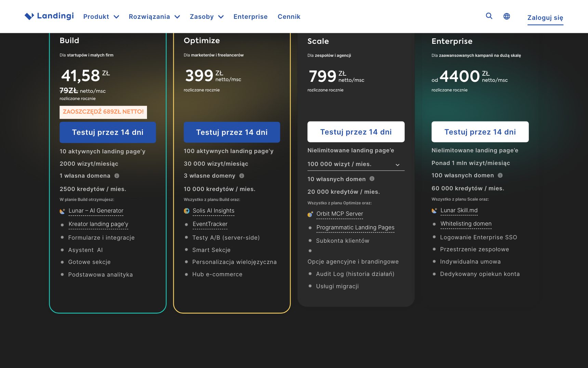The width and height of the screenshot is (588, 368).
Task: Click the '41,58' price
Action: [x=81, y=76]
